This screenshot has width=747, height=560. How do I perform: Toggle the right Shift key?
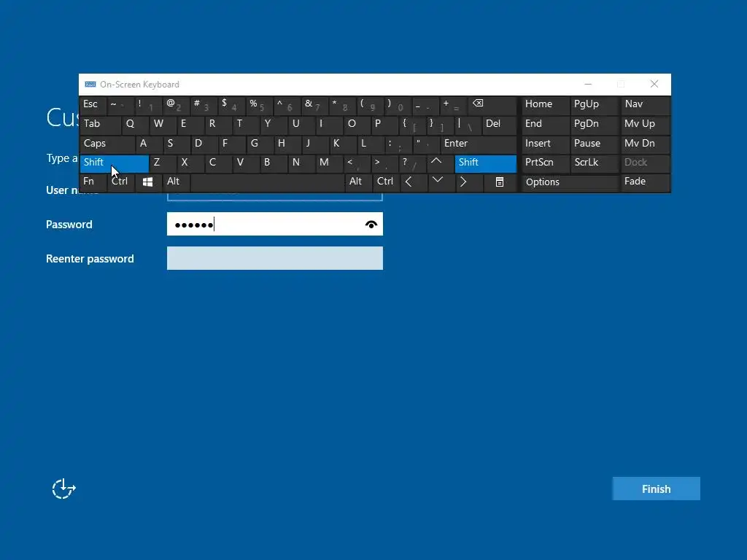[x=485, y=163]
